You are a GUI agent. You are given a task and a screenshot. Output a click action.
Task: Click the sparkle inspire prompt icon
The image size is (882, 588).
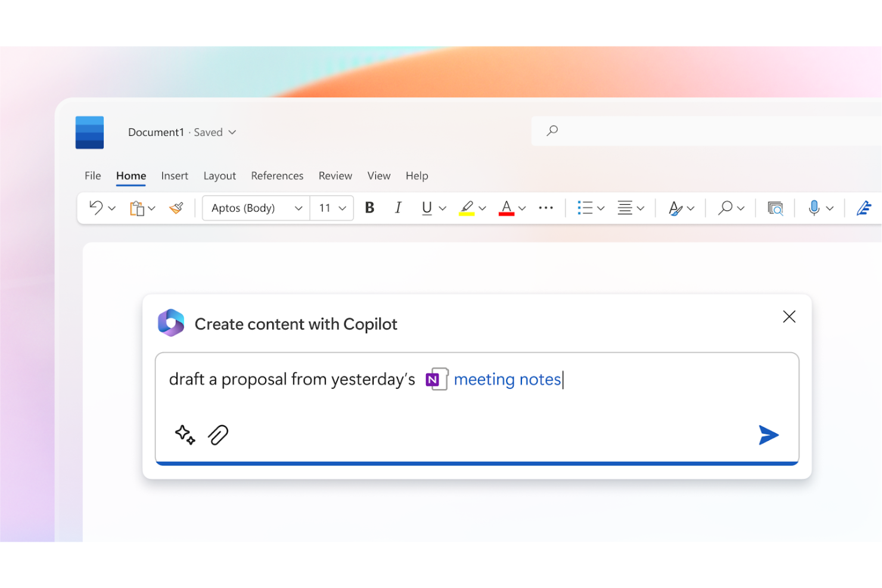[x=185, y=435]
